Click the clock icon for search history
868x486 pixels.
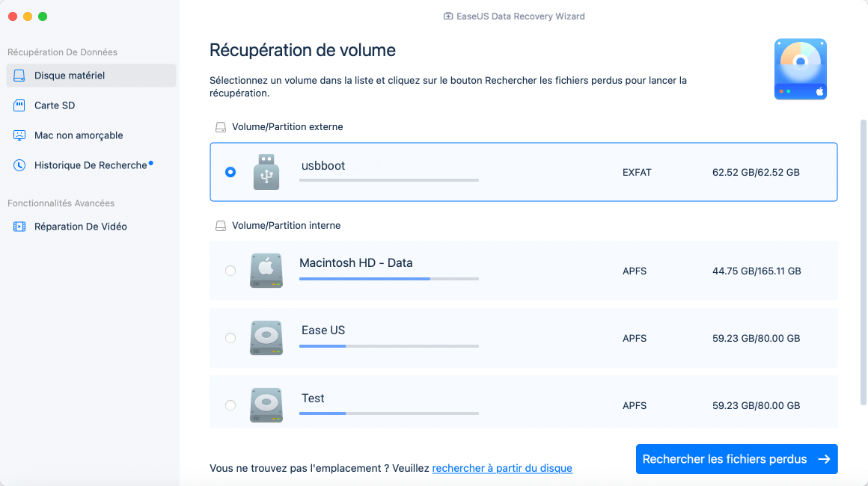(19, 165)
